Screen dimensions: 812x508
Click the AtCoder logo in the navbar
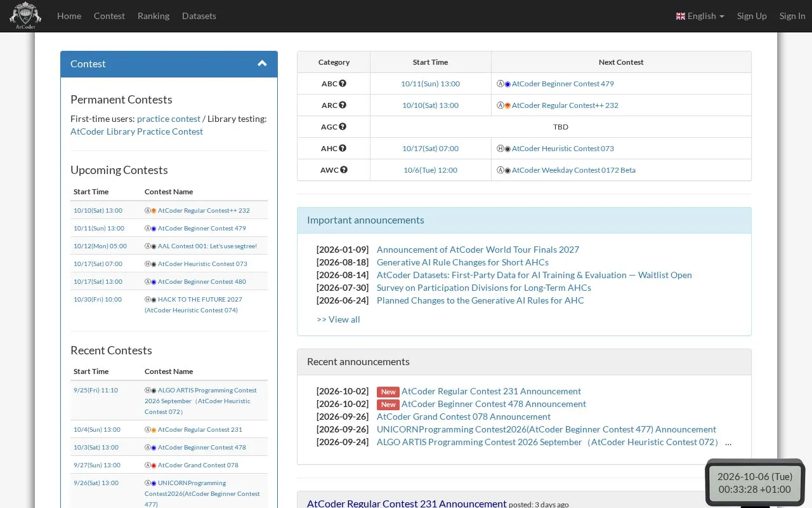pyautogui.click(x=25, y=16)
